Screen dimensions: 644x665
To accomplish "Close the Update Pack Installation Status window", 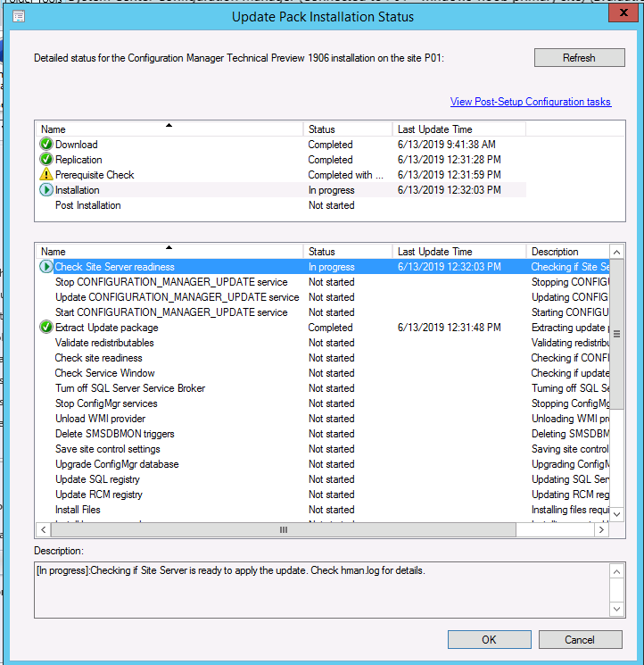I will point(623,12).
